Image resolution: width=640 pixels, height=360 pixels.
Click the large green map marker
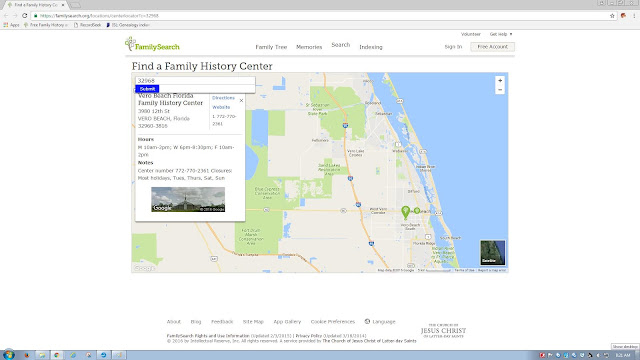point(405,212)
